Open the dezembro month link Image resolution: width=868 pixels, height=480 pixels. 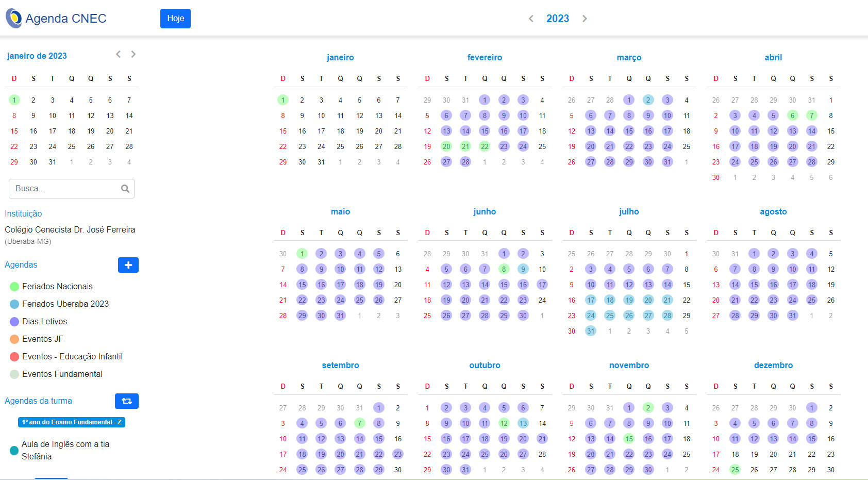[x=773, y=366]
